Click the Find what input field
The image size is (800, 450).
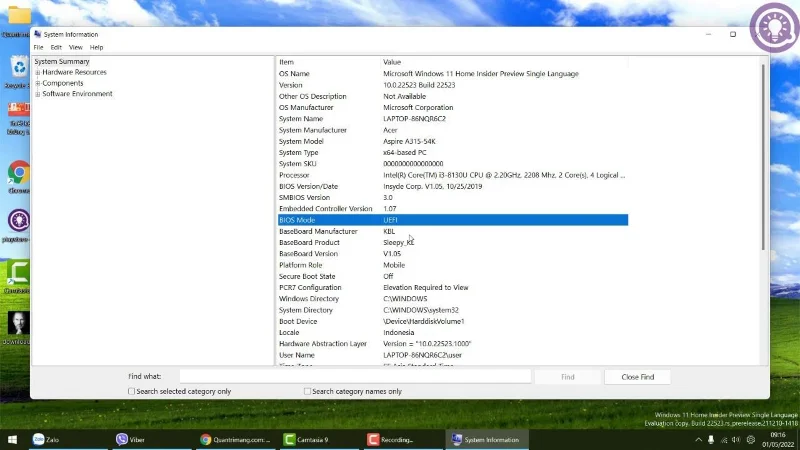coord(355,377)
